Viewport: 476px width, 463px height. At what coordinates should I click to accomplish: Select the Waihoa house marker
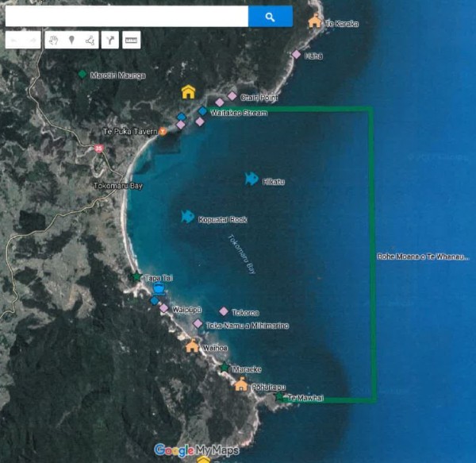192,345
